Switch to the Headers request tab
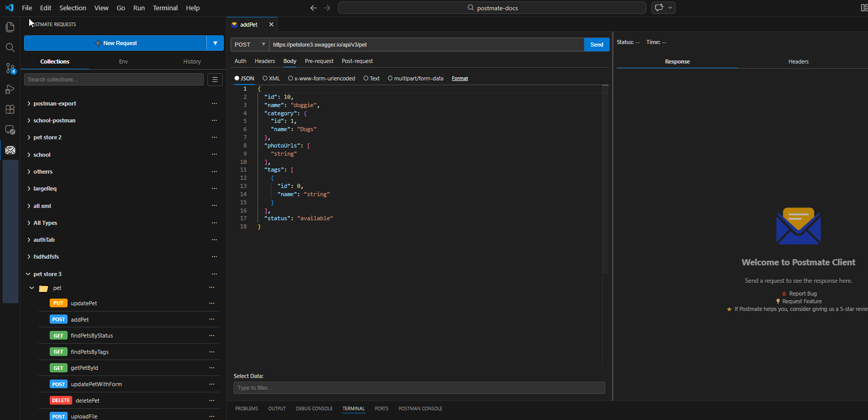Image resolution: width=868 pixels, height=420 pixels. (x=265, y=61)
